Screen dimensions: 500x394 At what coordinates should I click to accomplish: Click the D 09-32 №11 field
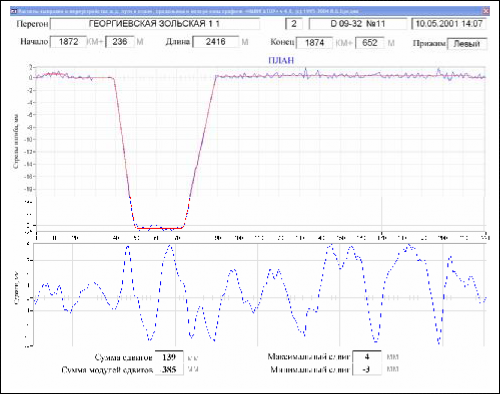point(358,24)
